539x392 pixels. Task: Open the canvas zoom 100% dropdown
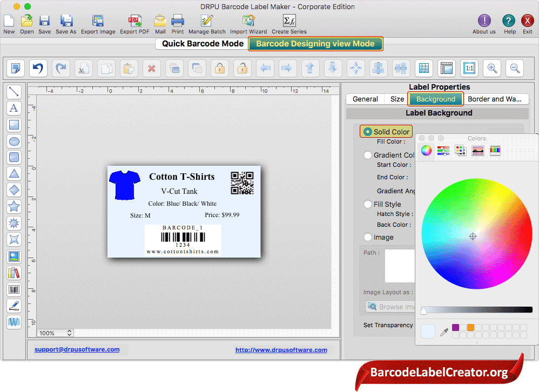pos(55,333)
